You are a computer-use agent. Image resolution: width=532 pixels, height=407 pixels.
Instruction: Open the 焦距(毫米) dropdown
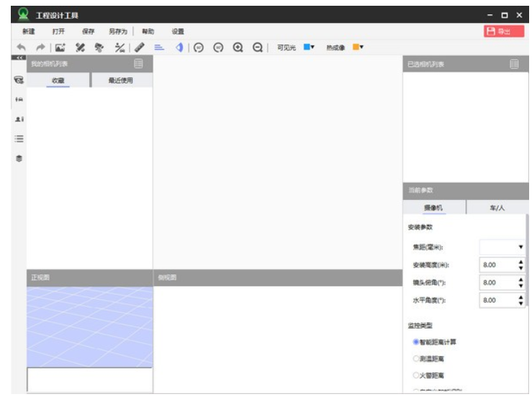point(502,247)
